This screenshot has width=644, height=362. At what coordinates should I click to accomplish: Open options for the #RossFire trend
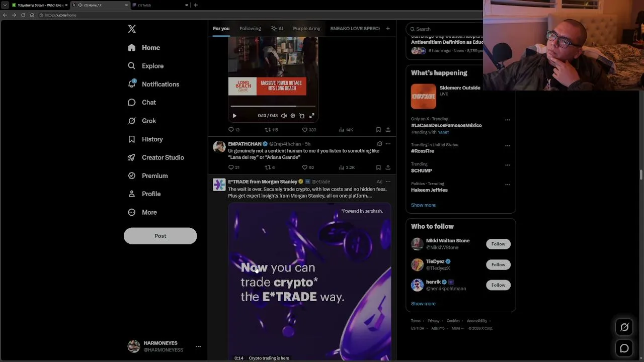pos(507,146)
